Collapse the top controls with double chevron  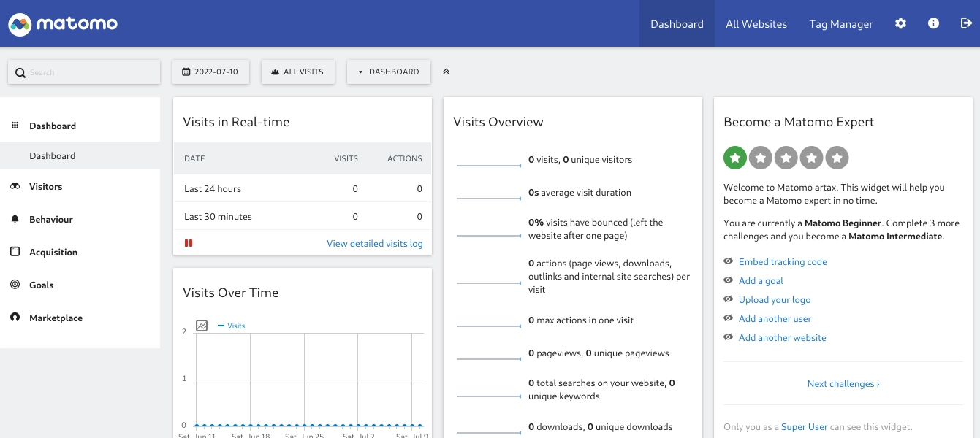click(446, 72)
